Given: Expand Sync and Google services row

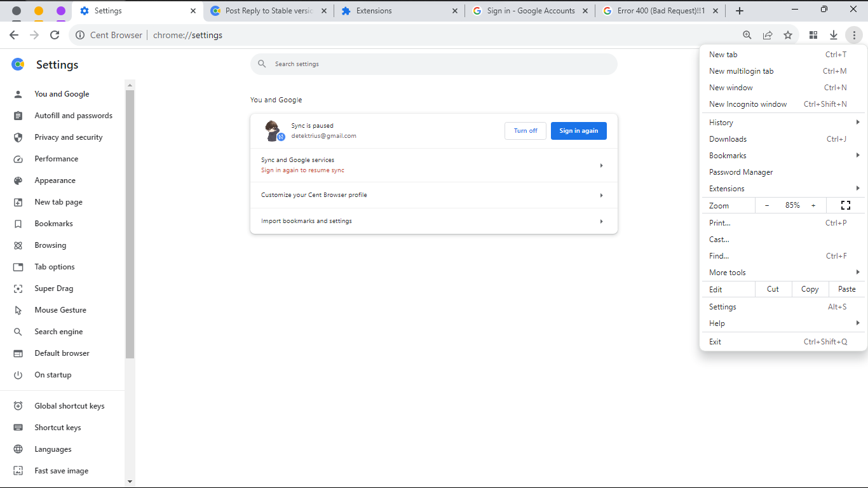Looking at the screenshot, I should [433, 165].
